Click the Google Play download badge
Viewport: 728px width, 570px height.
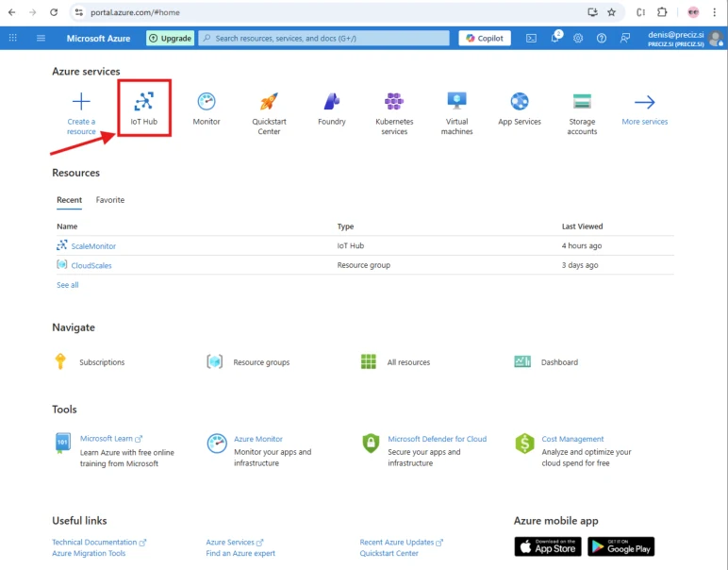pos(620,546)
